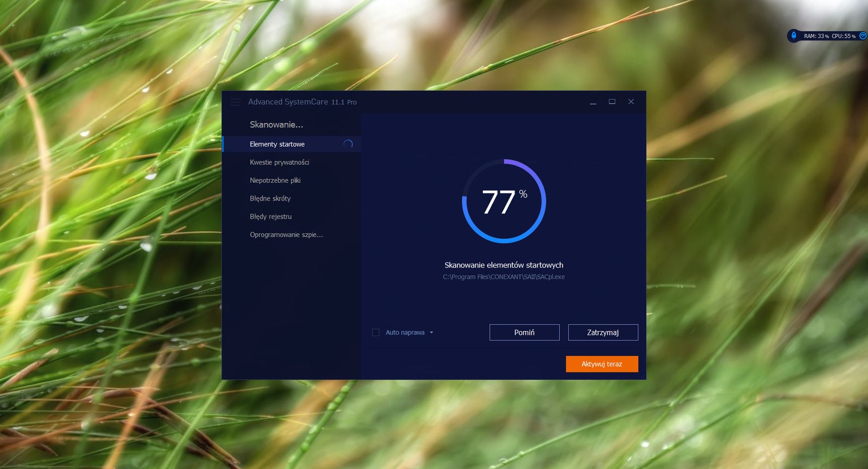Click the Advanced SystemCare 11.1 Pro title
The height and width of the screenshot is (469, 868).
tap(302, 102)
